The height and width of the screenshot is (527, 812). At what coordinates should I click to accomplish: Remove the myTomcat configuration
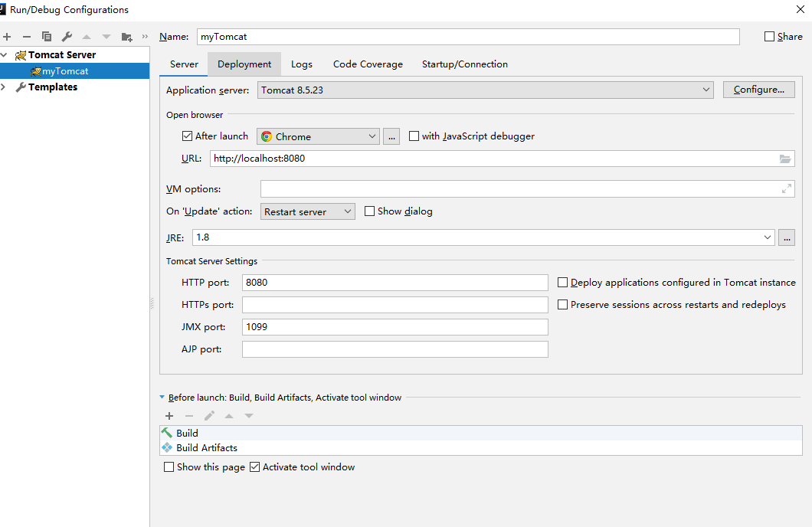pos(25,36)
